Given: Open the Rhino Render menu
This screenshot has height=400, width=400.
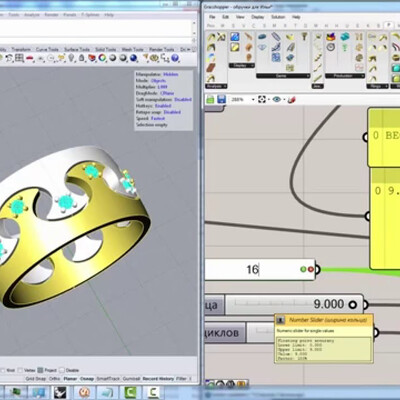Looking at the screenshot, I should (51, 15).
